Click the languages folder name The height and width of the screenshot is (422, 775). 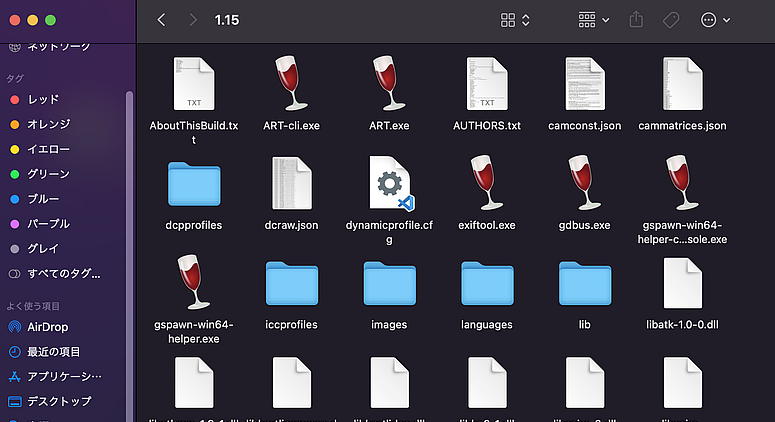[x=487, y=325]
